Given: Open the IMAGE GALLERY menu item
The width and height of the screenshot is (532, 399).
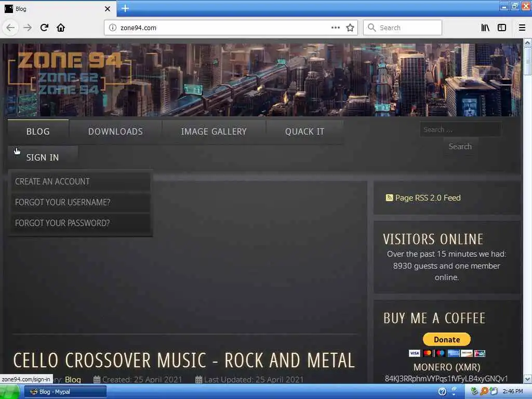Looking at the screenshot, I should coord(214,131).
